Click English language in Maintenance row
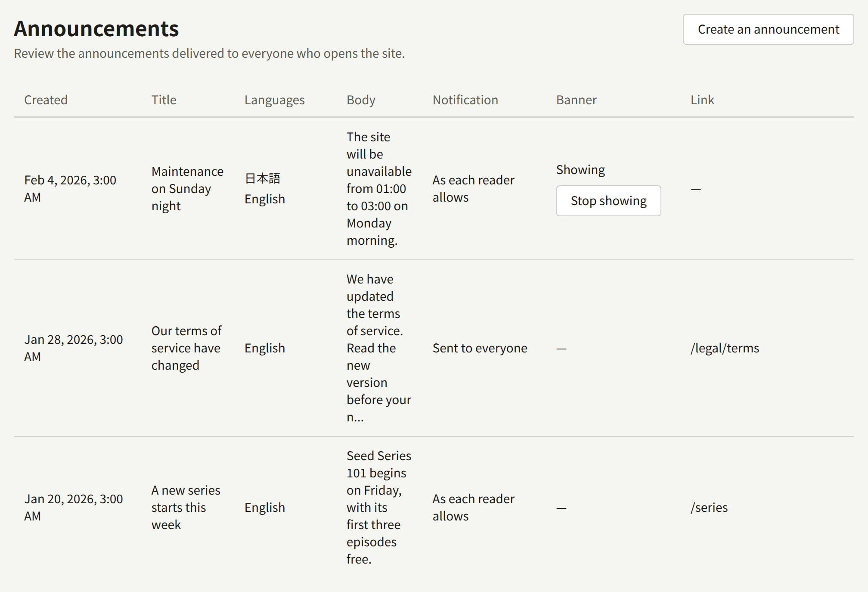 coord(265,199)
